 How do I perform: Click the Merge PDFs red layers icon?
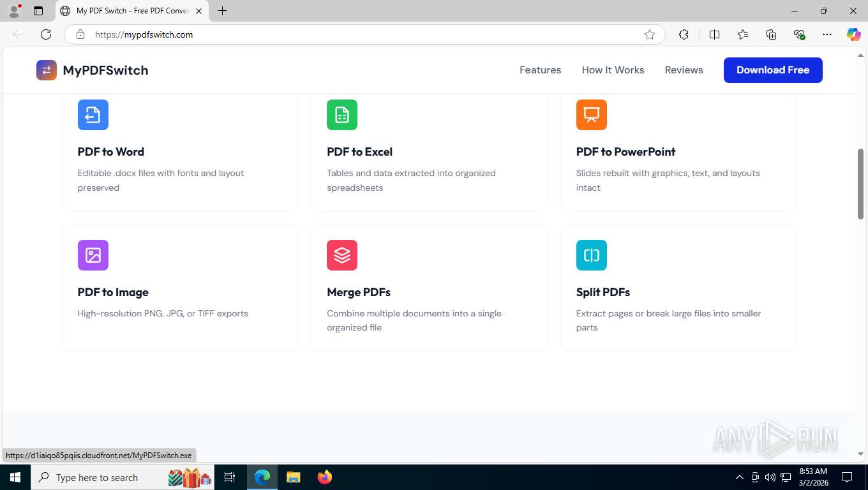click(342, 255)
